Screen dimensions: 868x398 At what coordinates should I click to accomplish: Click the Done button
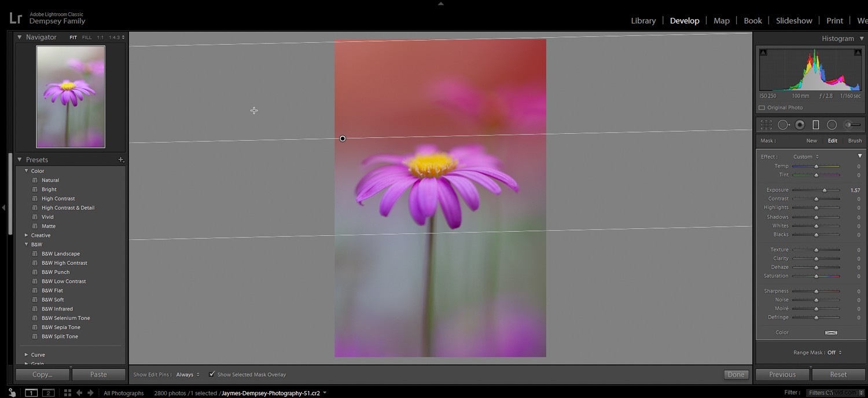pyautogui.click(x=735, y=374)
